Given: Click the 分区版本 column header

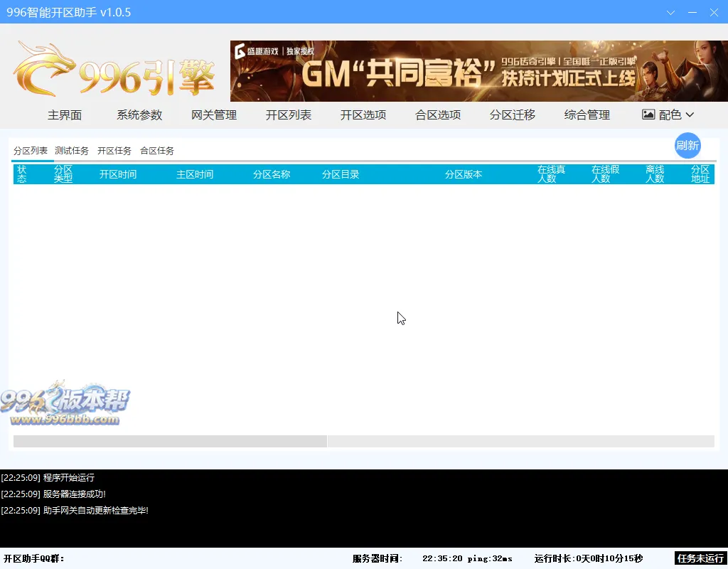Looking at the screenshot, I should [x=464, y=174].
